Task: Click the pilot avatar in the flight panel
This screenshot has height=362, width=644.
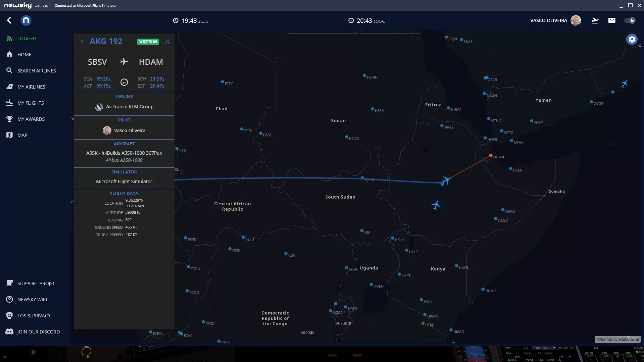Action: coord(107,131)
